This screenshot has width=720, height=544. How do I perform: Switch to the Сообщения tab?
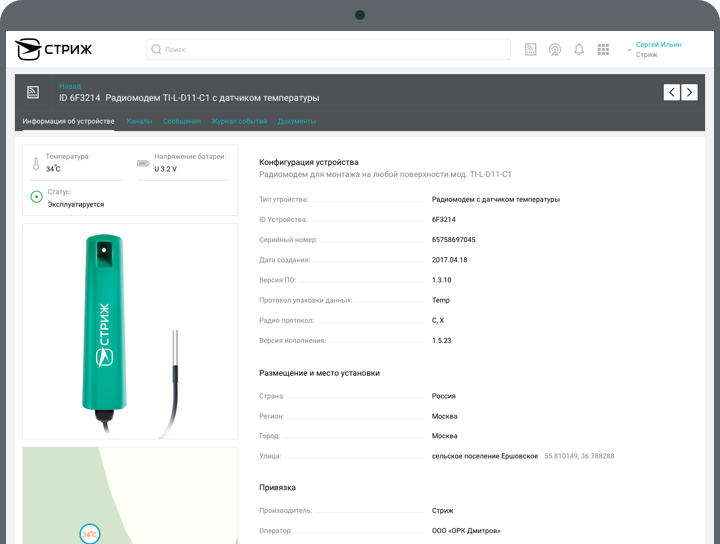[182, 121]
